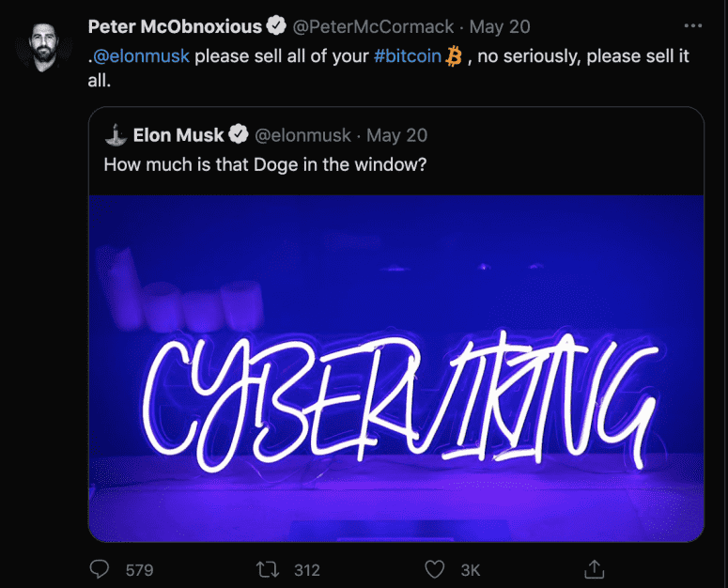Click the reply speech bubble icon

[x=99, y=569]
